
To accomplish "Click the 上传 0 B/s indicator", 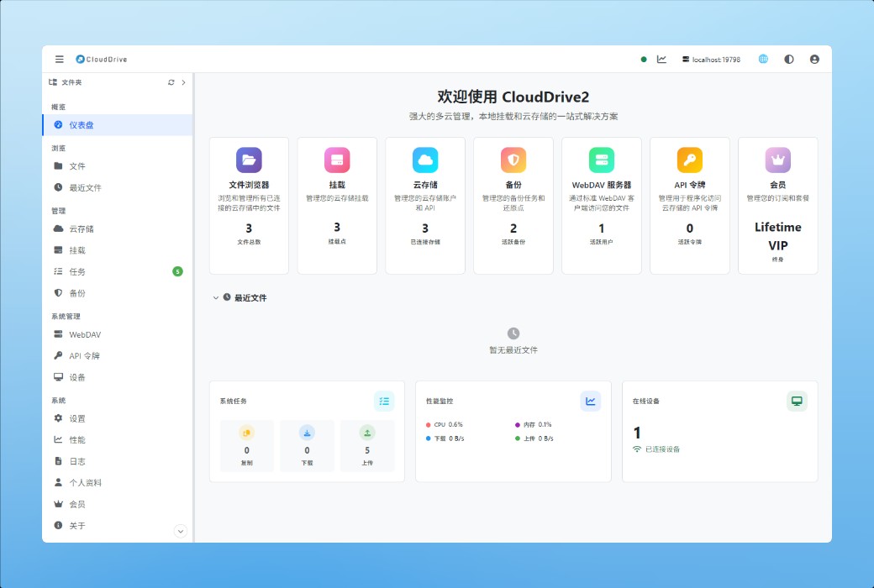I will [x=534, y=438].
